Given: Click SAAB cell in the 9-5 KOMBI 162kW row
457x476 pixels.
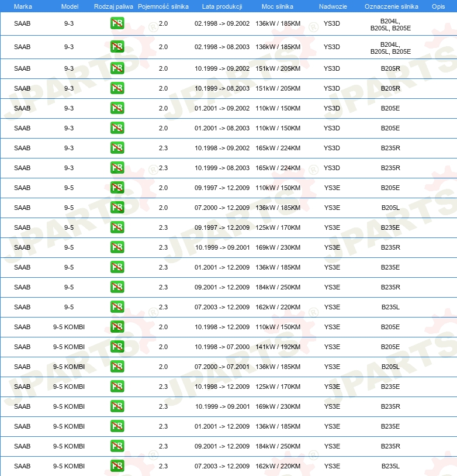Looking at the screenshot, I should pyautogui.click(x=22, y=466).
